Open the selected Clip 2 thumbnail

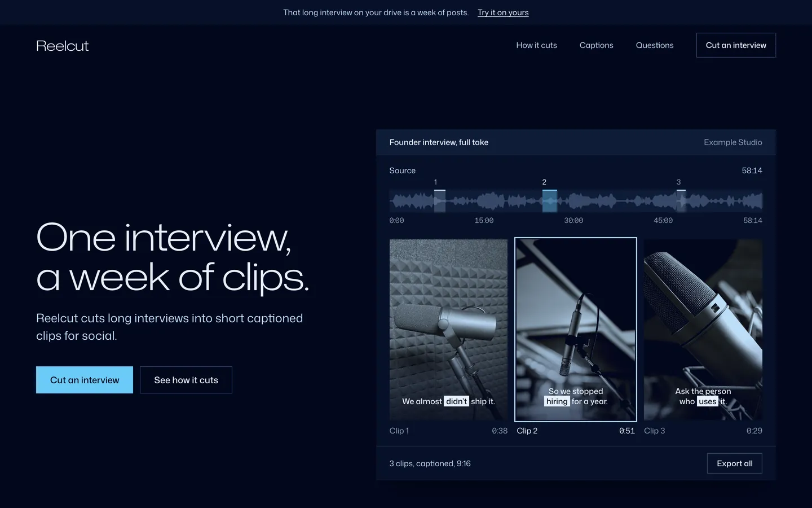tap(576, 330)
